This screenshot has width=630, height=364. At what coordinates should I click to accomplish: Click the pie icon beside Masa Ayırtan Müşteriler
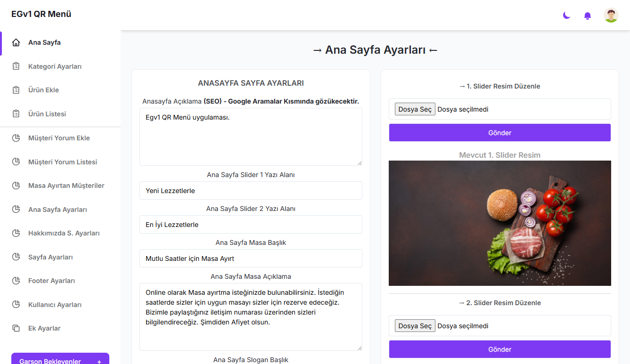16,186
